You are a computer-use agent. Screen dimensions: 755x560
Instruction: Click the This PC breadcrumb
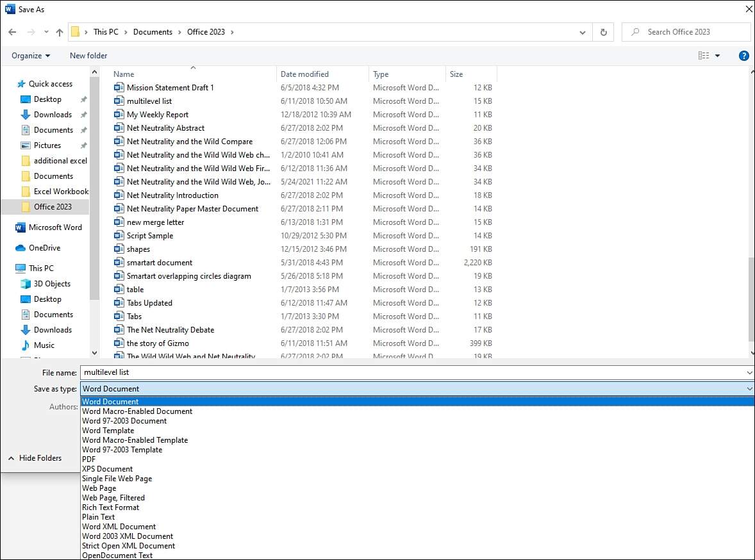pos(106,32)
